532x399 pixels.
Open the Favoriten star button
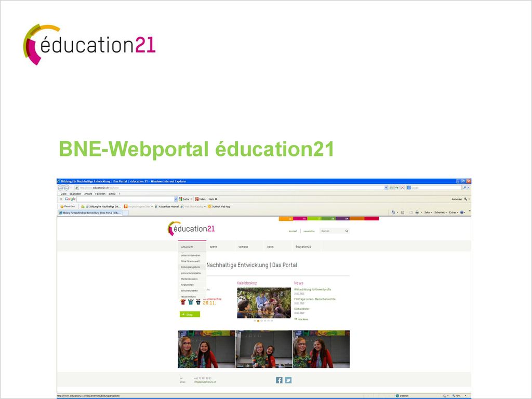click(x=67, y=206)
